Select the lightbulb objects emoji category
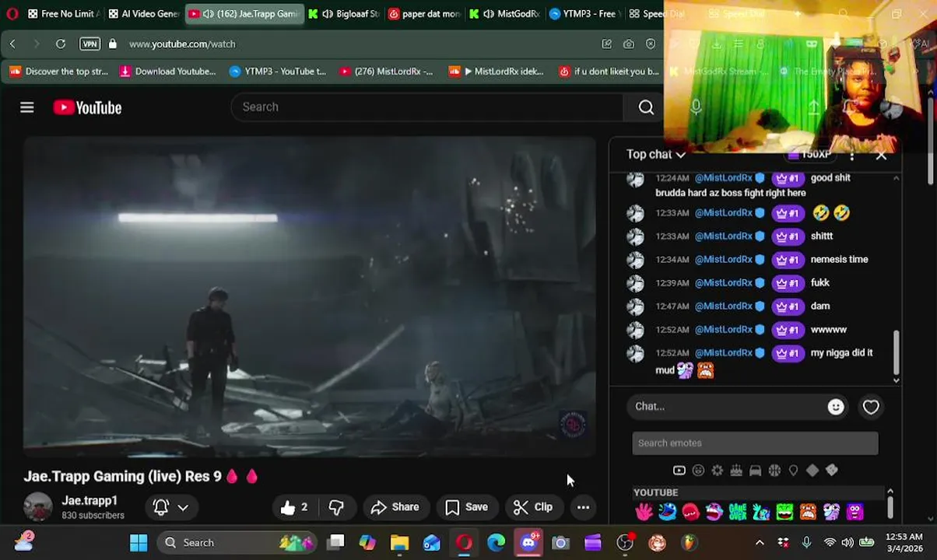 pyautogui.click(x=793, y=471)
